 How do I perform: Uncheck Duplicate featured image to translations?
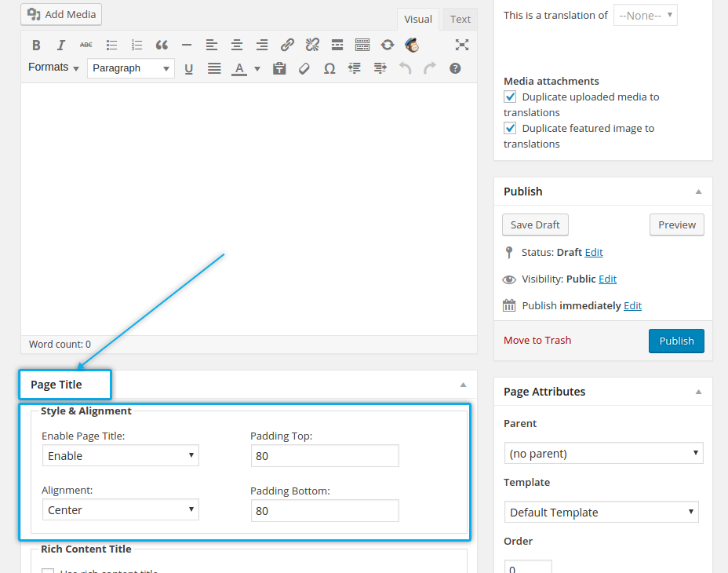[510, 129]
